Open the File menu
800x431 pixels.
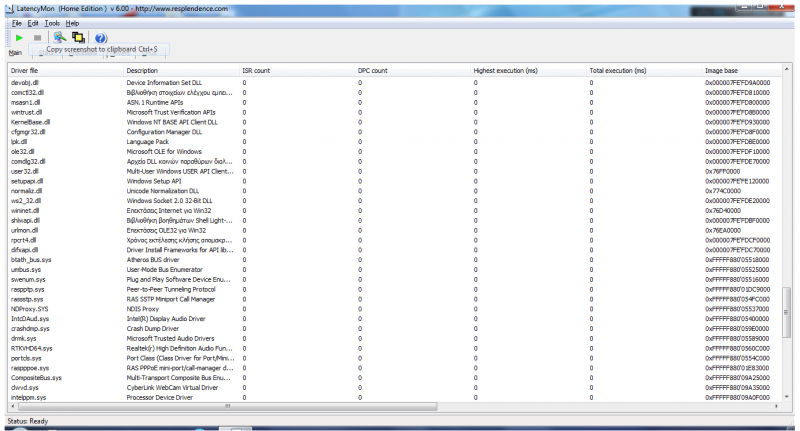17,22
